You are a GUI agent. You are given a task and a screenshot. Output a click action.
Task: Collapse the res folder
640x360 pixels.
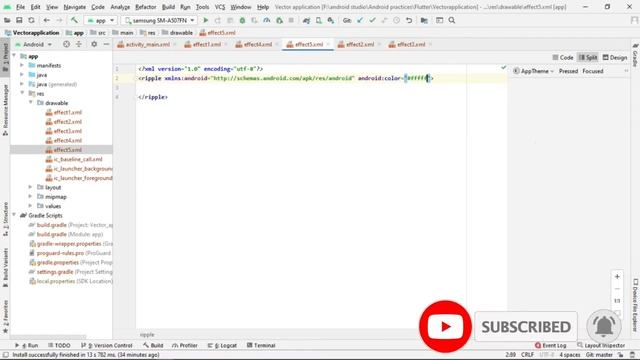coord(22,93)
